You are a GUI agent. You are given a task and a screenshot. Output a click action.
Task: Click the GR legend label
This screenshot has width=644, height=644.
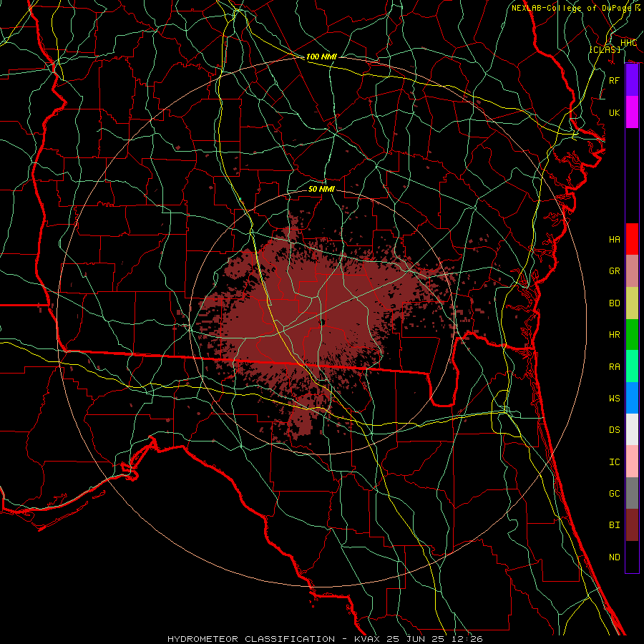(x=615, y=271)
